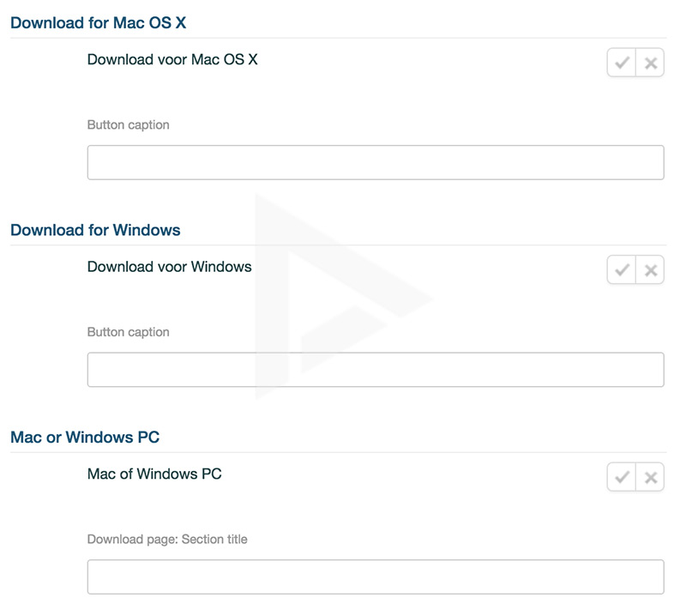Click the 'Download page: Section title' label
The height and width of the screenshot is (616, 686).
(167, 539)
